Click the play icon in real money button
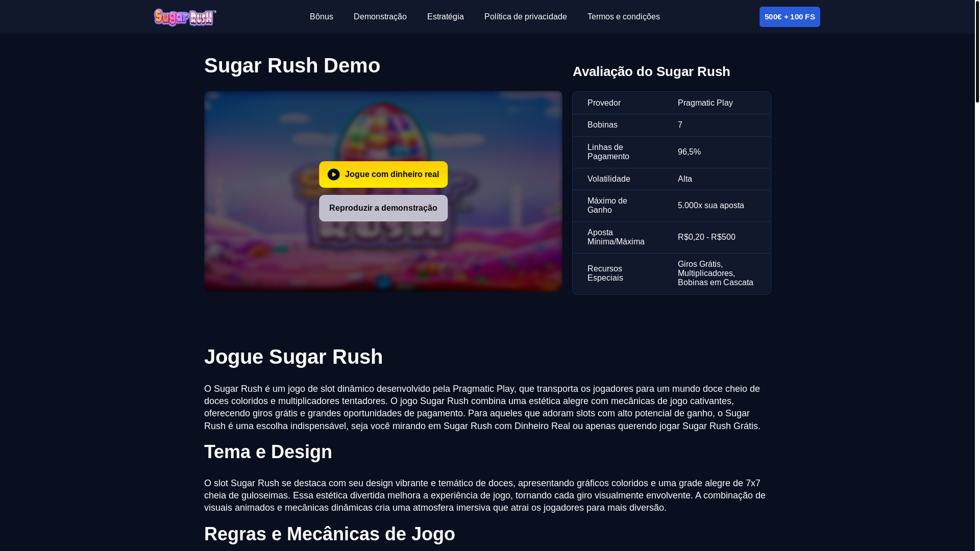 tap(333, 174)
